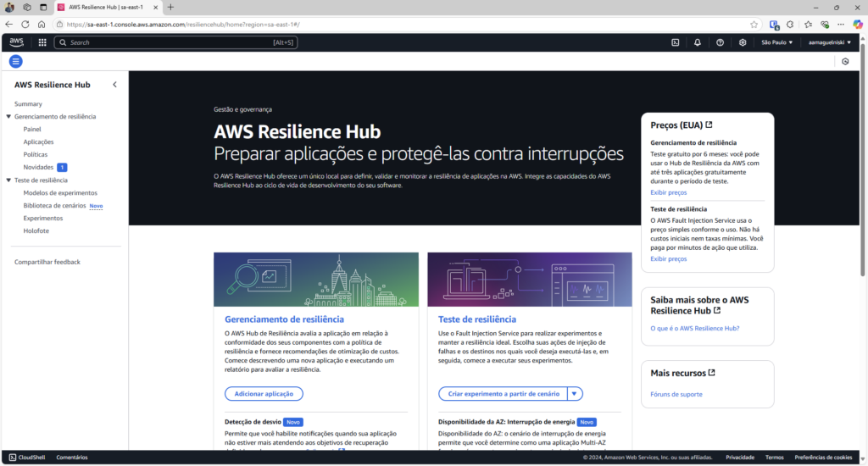The image size is (868, 466).
Task: Go to Aplicações in the sidebar
Action: click(x=38, y=141)
